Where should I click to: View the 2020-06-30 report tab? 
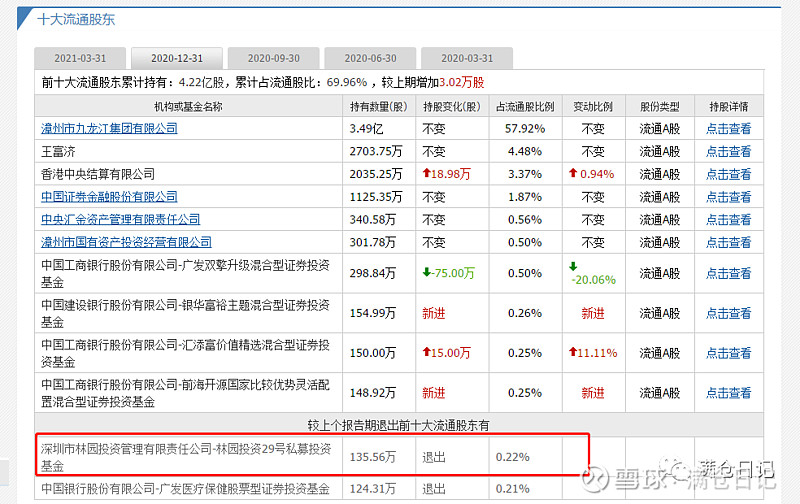[x=370, y=58]
